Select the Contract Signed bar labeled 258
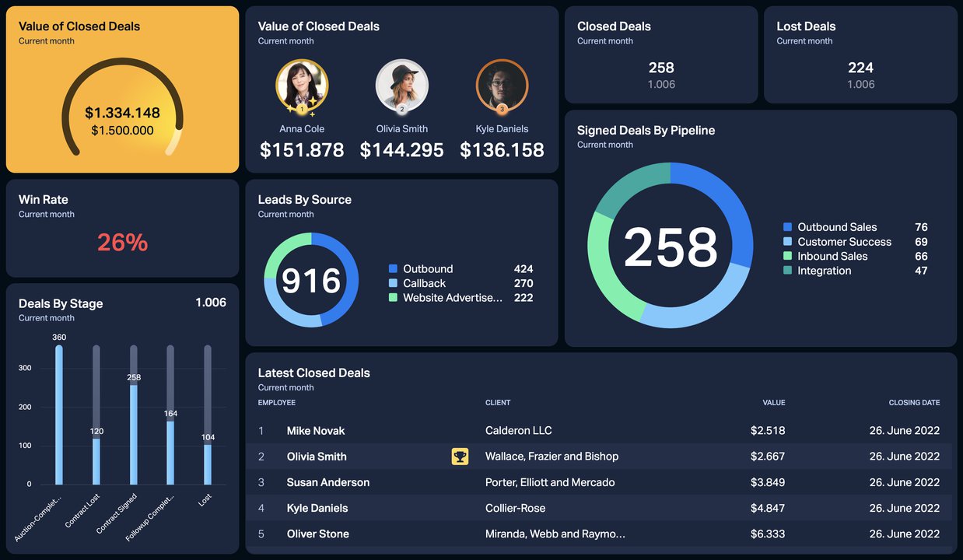The height and width of the screenshot is (560, 963). [x=134, y=434]
